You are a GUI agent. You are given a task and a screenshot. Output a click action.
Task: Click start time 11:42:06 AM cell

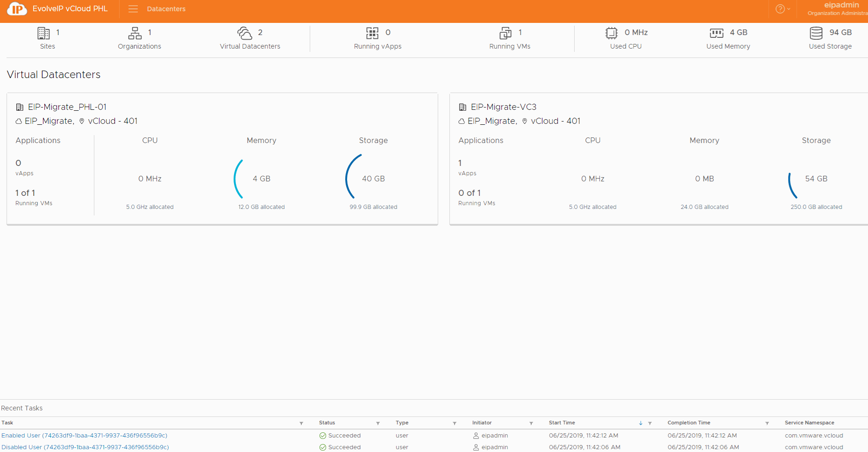click(584, 447)
